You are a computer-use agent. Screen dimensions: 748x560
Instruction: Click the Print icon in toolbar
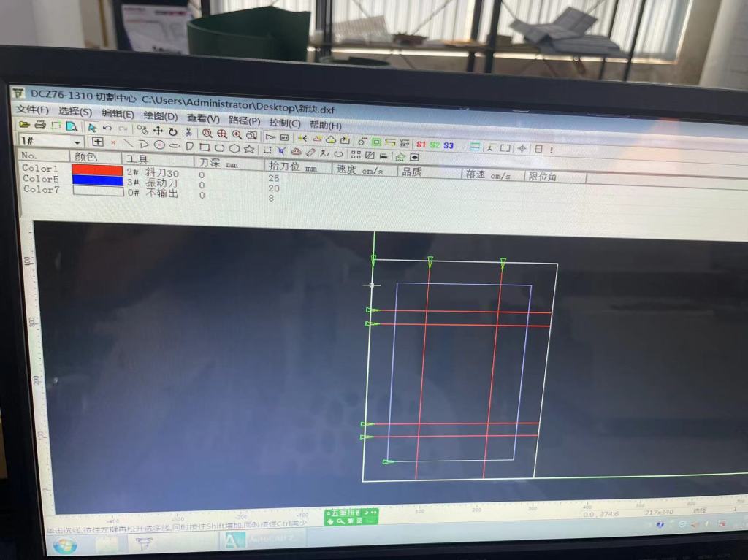(40, 126)
